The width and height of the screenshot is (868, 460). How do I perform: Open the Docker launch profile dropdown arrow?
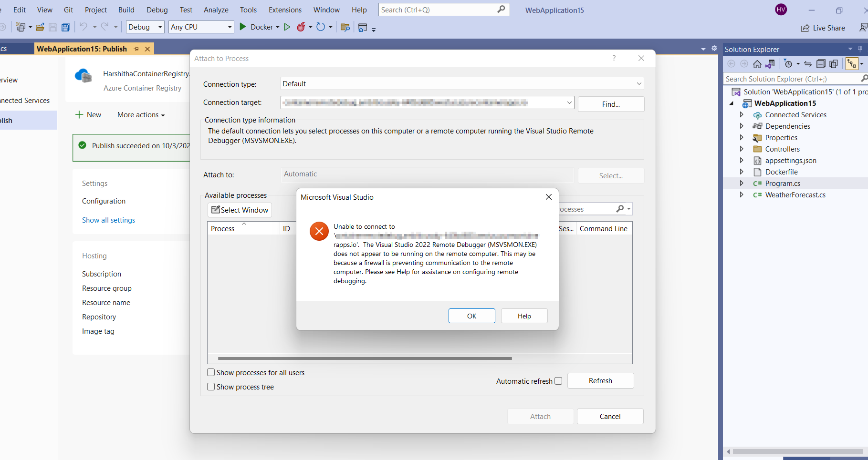point(277,27)
